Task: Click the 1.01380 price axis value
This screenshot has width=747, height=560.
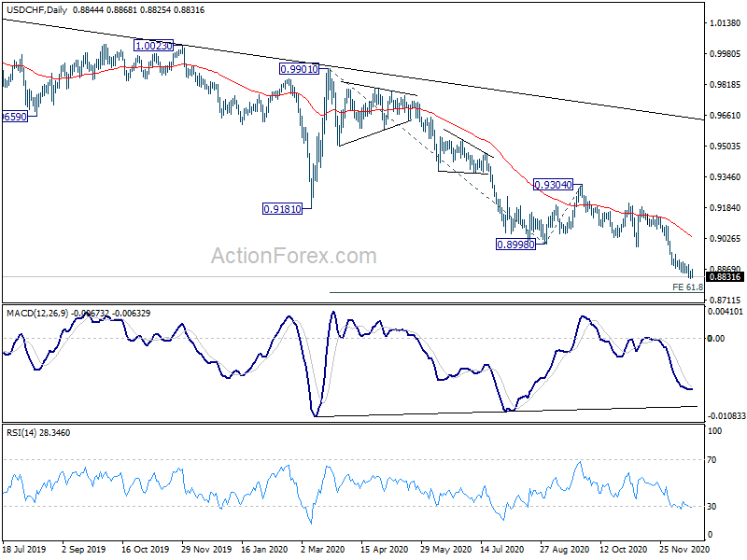Action: (x=726, y=22)
